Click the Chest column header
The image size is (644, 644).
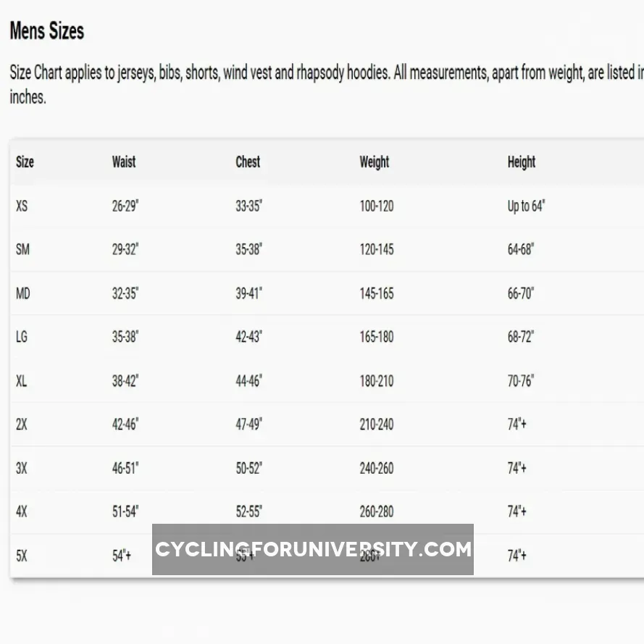tap(248, 162)
